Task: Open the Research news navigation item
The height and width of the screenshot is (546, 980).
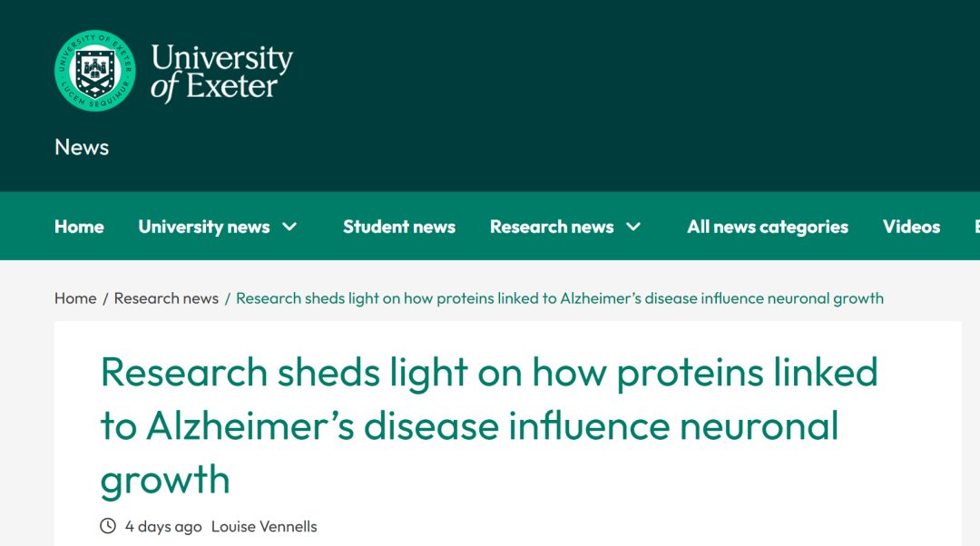Action: click(x=552, y=227)
